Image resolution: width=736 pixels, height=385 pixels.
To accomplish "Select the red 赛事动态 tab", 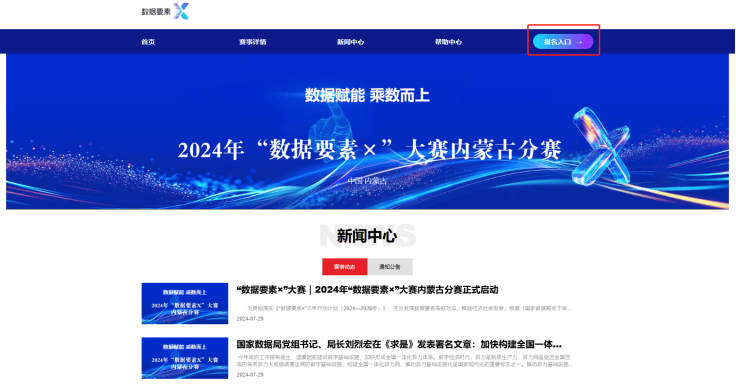I will 345,267.
